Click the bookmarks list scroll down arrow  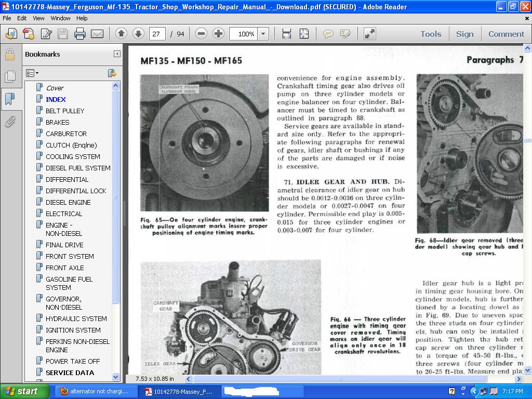click(x=116, y=377)
